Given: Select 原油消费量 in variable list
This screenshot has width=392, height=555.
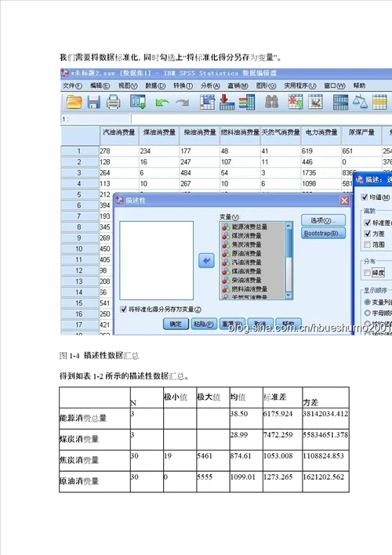Looking at the screenshot, I should pyautogui.click(x=246, y=253).
